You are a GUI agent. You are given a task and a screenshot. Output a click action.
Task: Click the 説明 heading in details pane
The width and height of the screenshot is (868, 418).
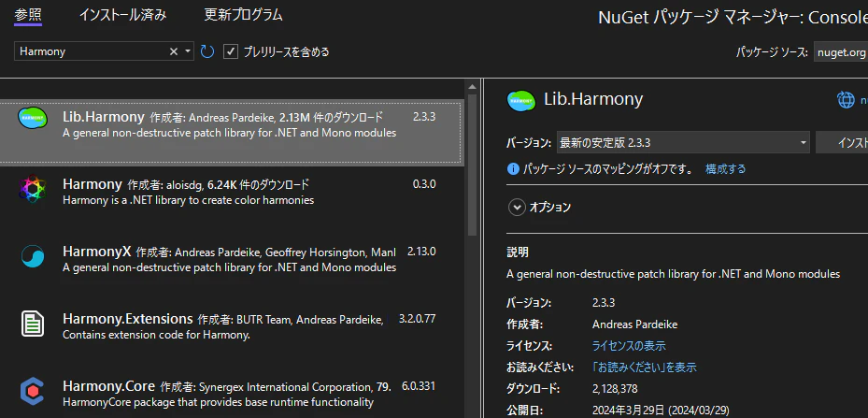coord(518,252)
